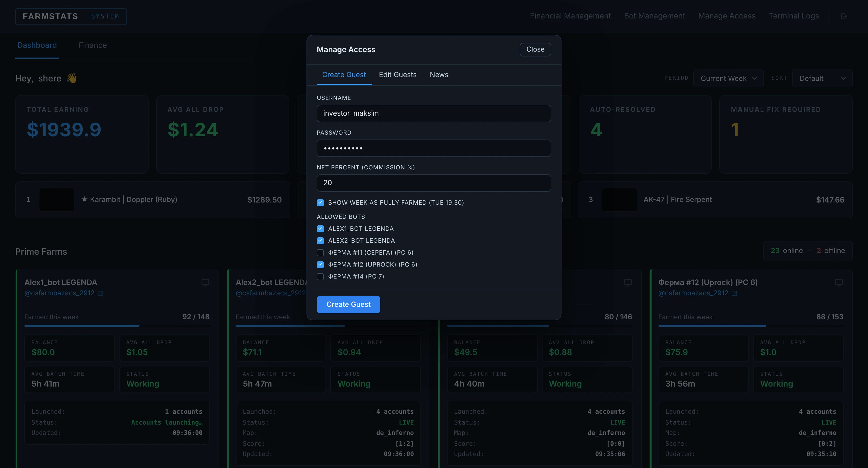Click monitor icon on Ферма #12 (Uprock) card
This screenshot has width=868, height=468.
(839, 283)
